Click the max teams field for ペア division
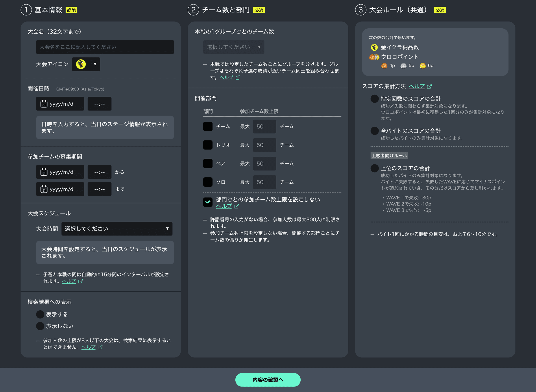Screen dimensions: 536x392 click(x=264, y=164)
